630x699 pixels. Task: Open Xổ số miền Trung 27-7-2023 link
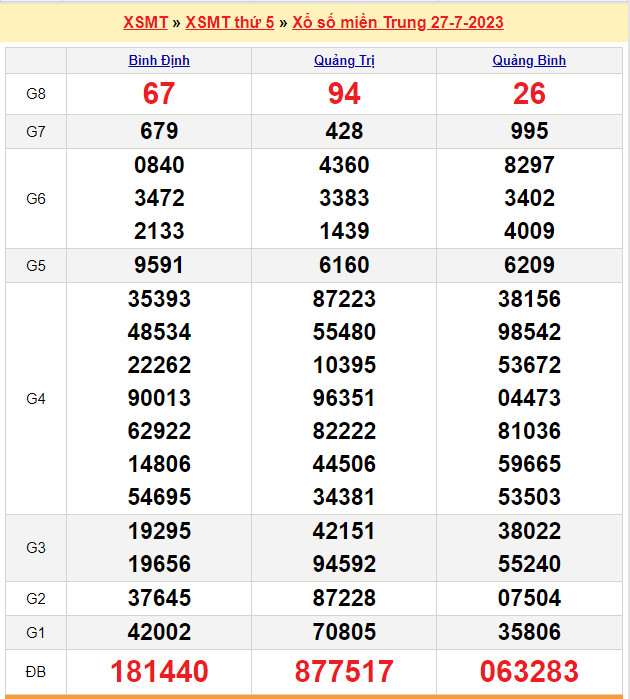pyautogui.click(x=397, y=22)
